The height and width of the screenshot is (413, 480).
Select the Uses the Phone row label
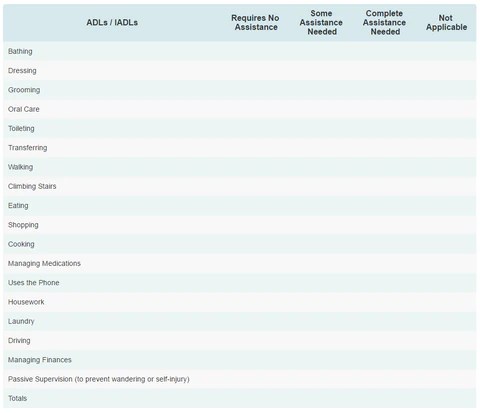click(34, 283)
